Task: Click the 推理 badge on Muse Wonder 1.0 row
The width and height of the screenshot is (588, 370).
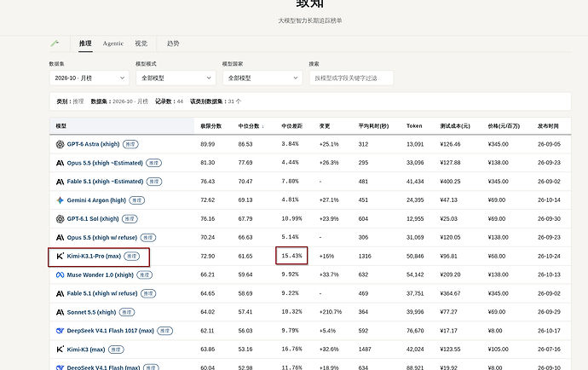Action: click(144, 275)
